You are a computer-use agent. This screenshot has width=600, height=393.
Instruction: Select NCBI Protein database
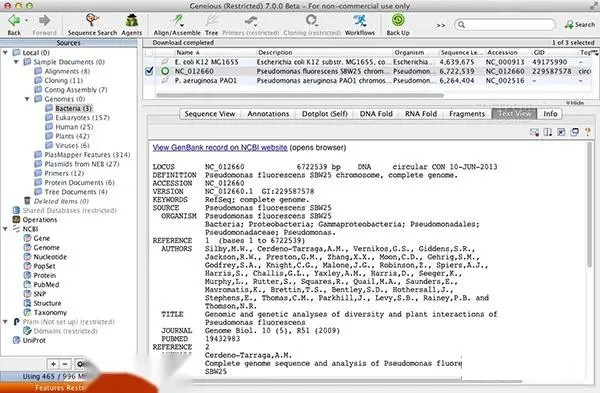[40, 275]
